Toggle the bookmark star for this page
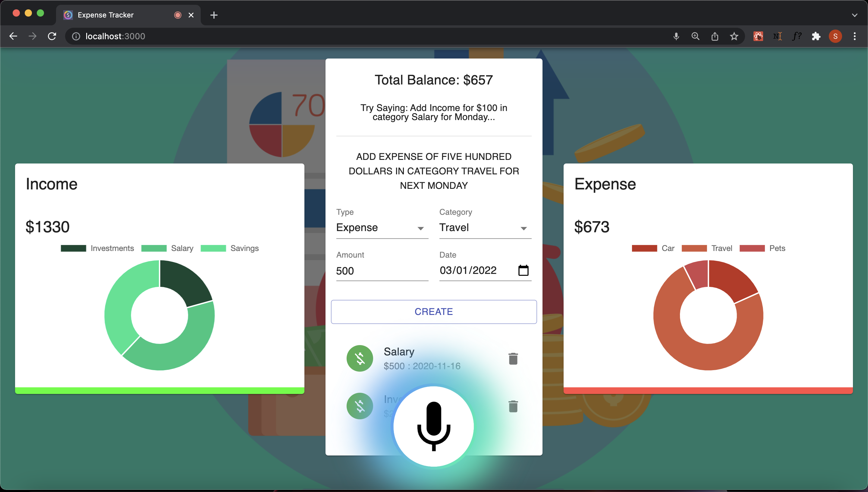The image size is (868, 492). point(734,36)
